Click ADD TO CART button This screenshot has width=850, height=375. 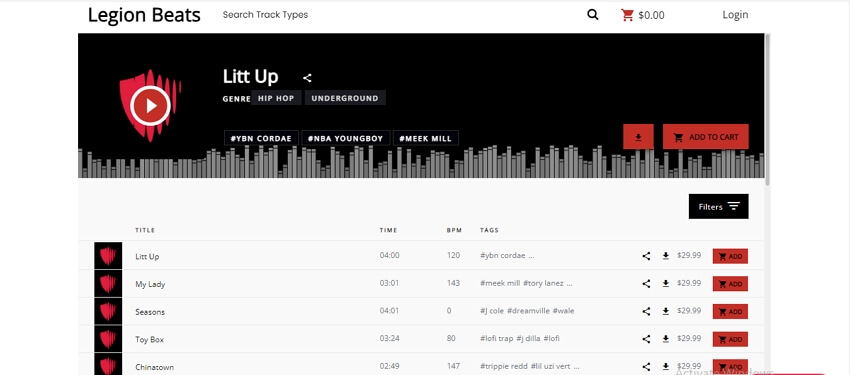point(706,137)
